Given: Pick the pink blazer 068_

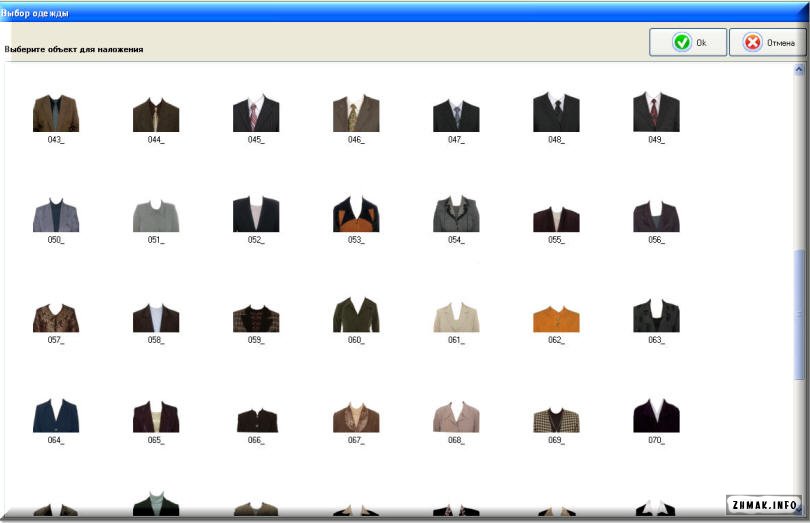Looking at the screenshot, I should (456, 417).
